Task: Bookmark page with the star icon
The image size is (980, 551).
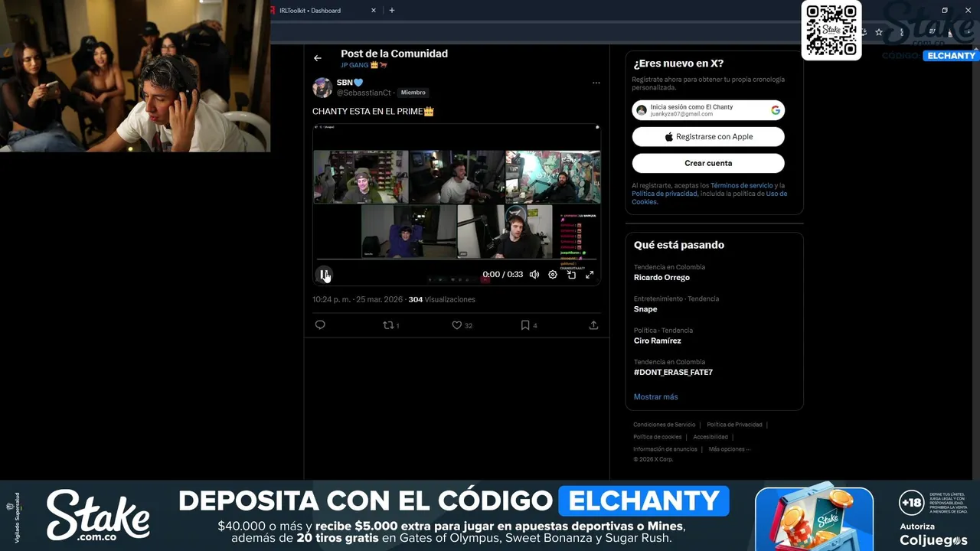Action: coord(879,32)
